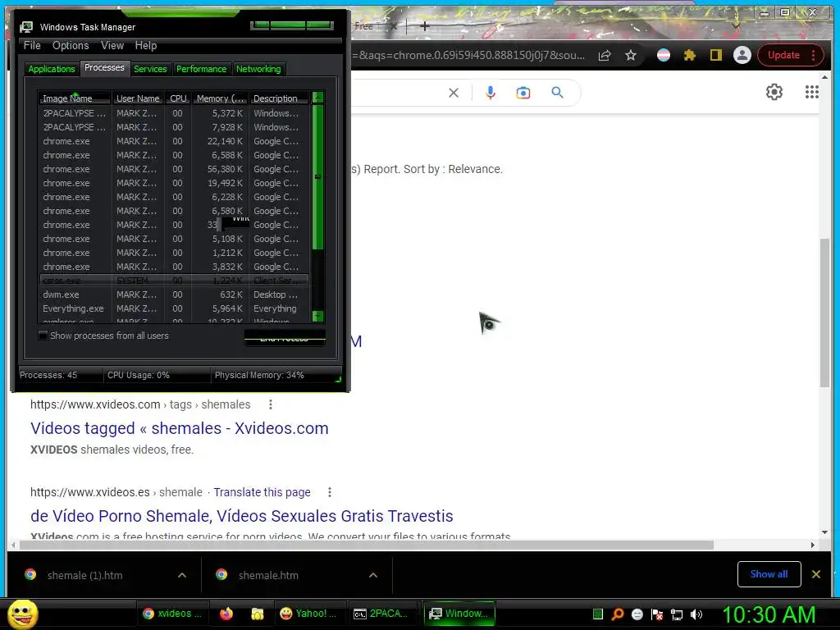
Task: Open the tray volume speaker icon
Action: click(x=696, y=614)
